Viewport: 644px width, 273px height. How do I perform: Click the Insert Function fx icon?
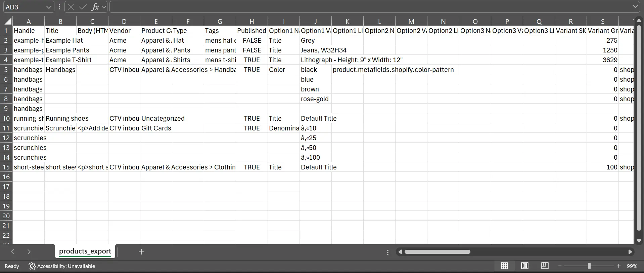(95, 7)
